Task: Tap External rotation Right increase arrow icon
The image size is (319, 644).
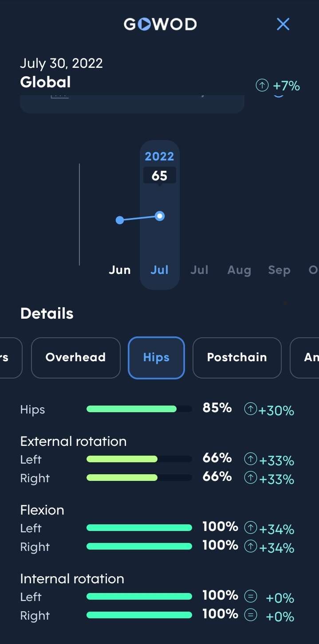Action: click(x=251, y=478)
